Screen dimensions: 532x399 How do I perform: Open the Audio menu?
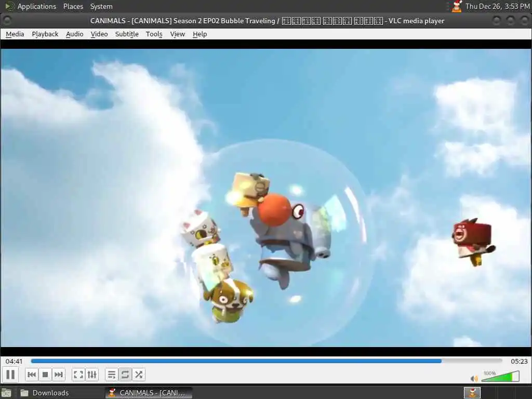(75, 34)
